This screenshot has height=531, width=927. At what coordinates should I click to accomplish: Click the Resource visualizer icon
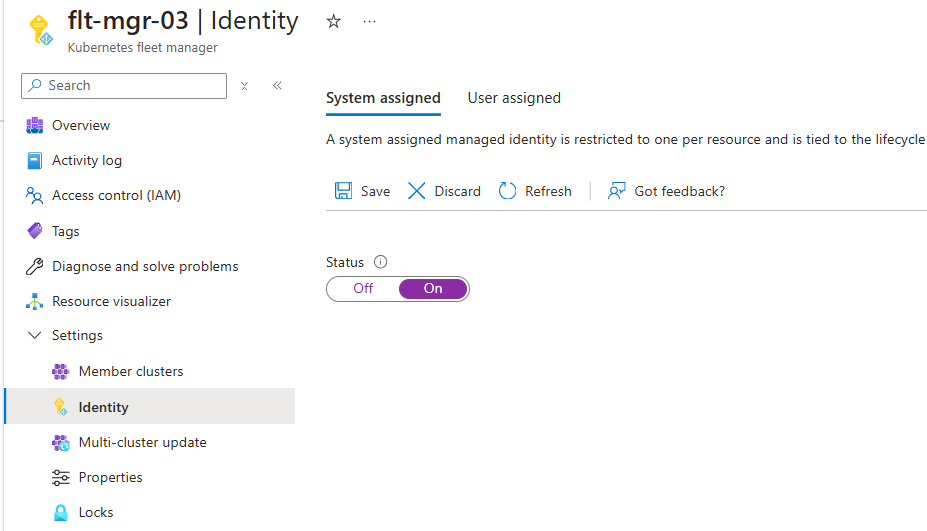(x=35, y=301)
